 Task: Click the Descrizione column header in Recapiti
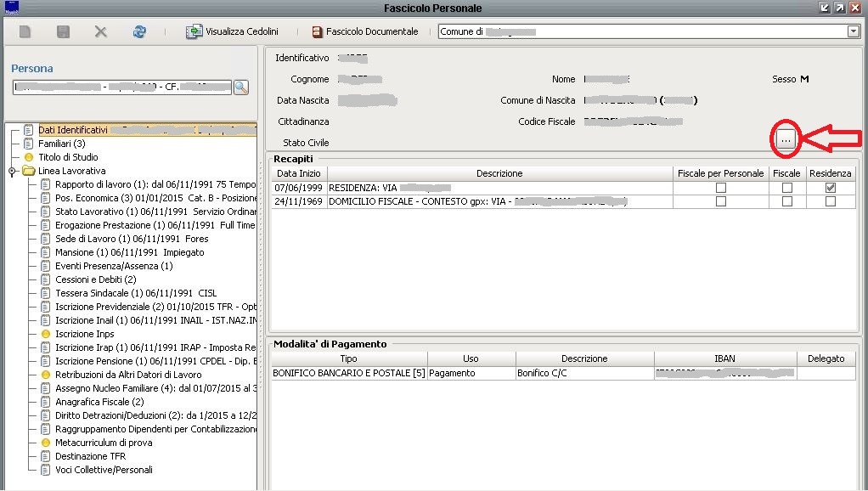[499, 173]
